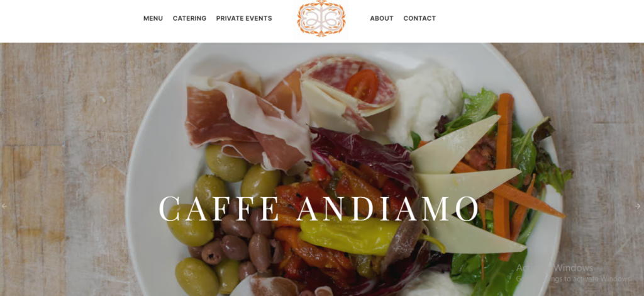The image size is (644, 296).
Task: Click the cherry tomato on the salami
Action: click(362, 86)
